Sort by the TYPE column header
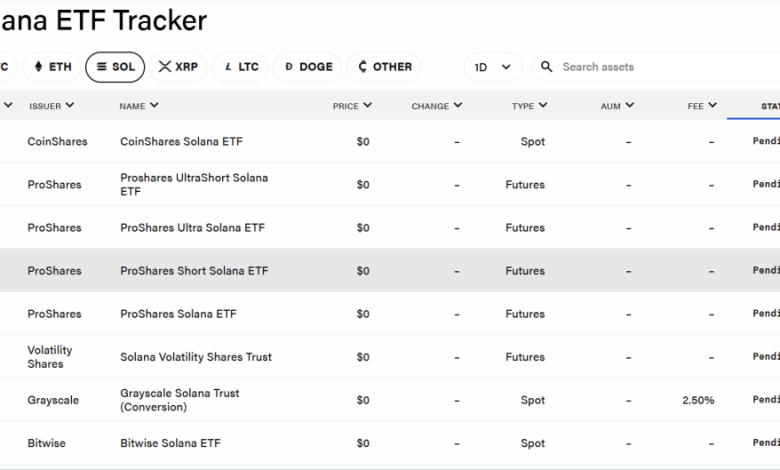Screen dimensions: 780x470 click(x=529, y=105)
